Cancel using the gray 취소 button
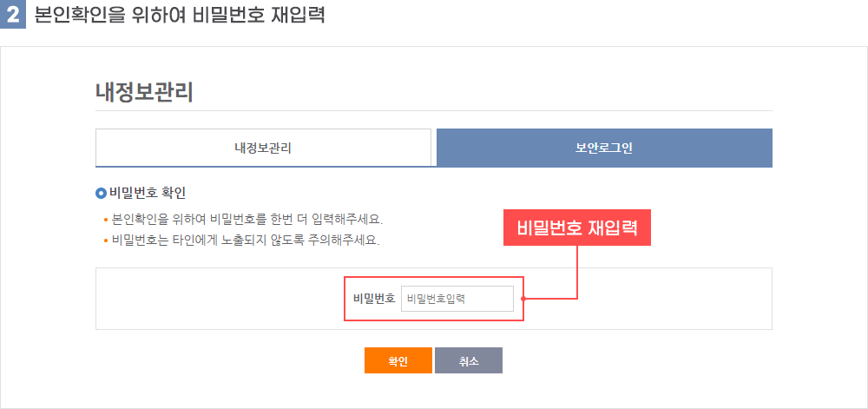868x409 pixels. tap(469, 360)
